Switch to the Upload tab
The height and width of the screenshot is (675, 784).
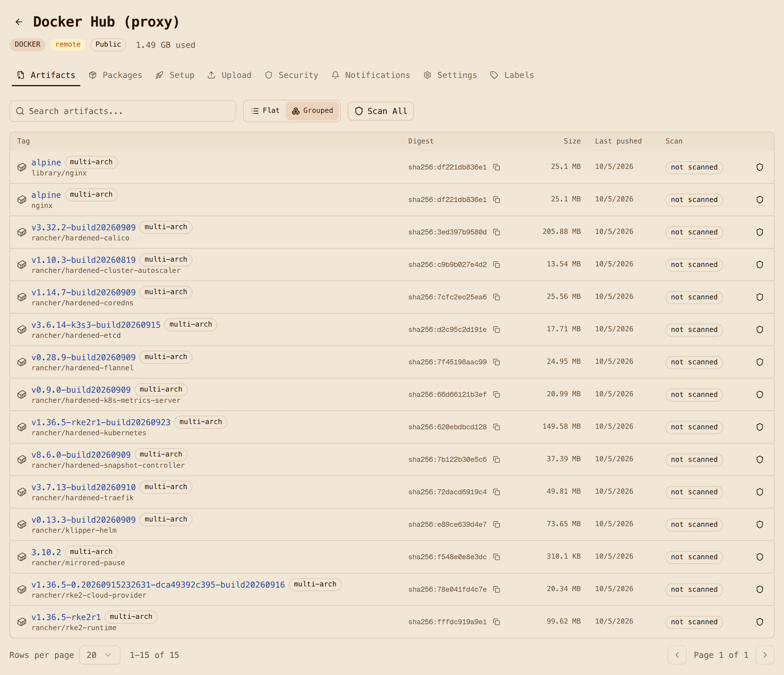[230, 75]
